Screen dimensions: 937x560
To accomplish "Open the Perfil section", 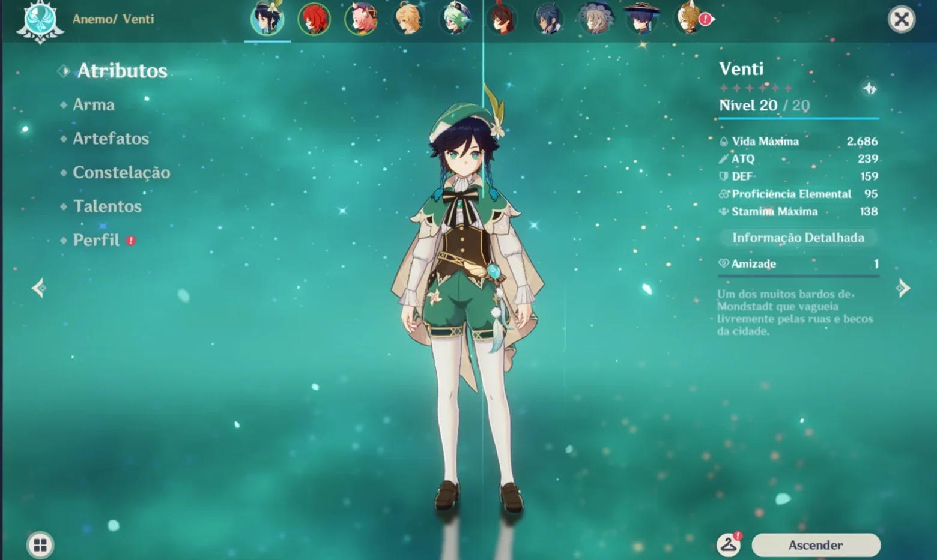I will pyautogui.click(x=97, y=240).
